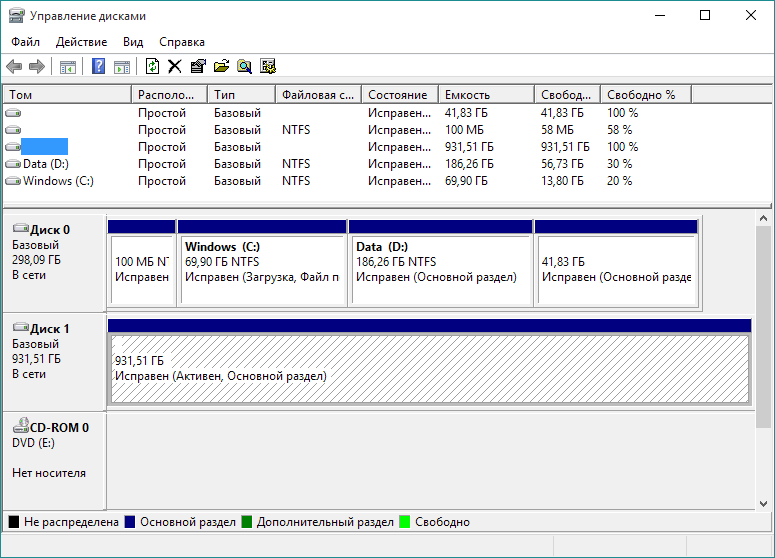Image resolution: width=775 pixels, height=558 pixels.
Task: Open Properties via toolbar icon
Action: pos(198,67)
